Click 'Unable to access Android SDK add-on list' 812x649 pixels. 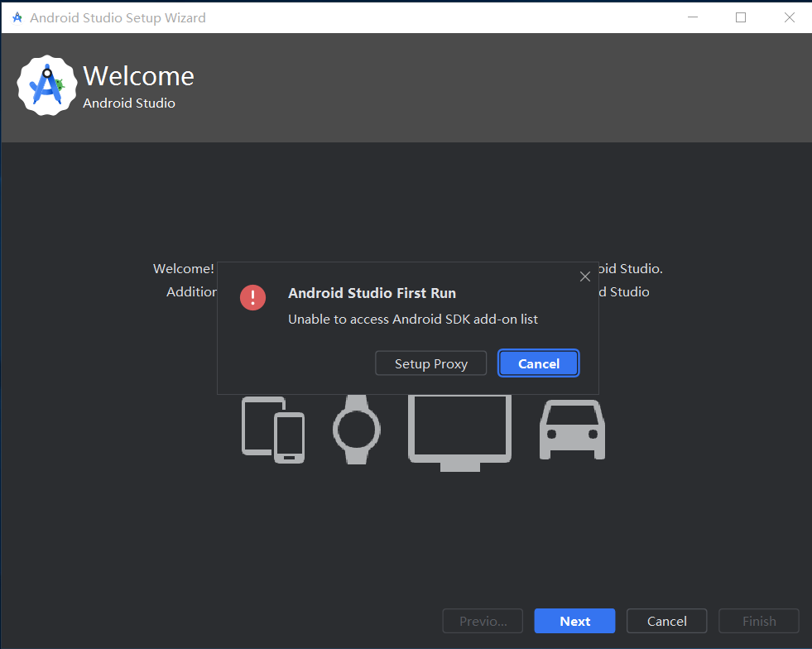(x=413, y=319)
